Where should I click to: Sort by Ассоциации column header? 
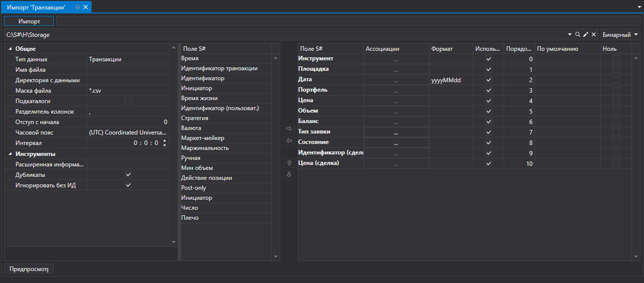point(396,48)
